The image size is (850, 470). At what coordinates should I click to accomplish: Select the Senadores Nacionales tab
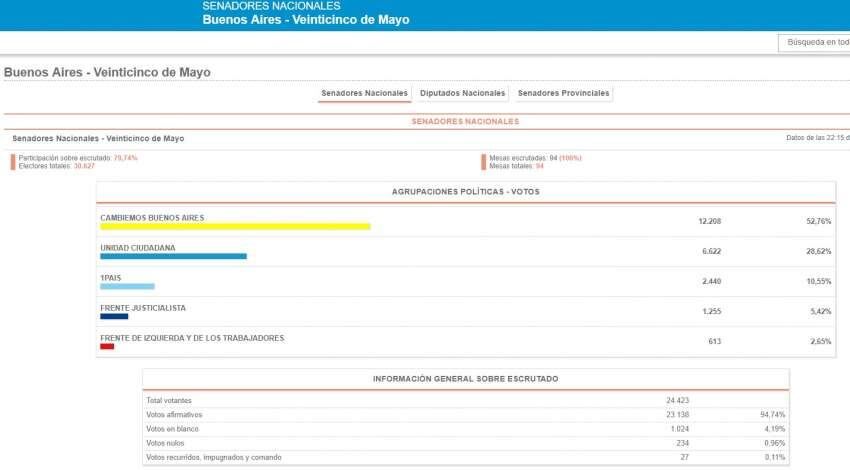(x=364, y=93)
